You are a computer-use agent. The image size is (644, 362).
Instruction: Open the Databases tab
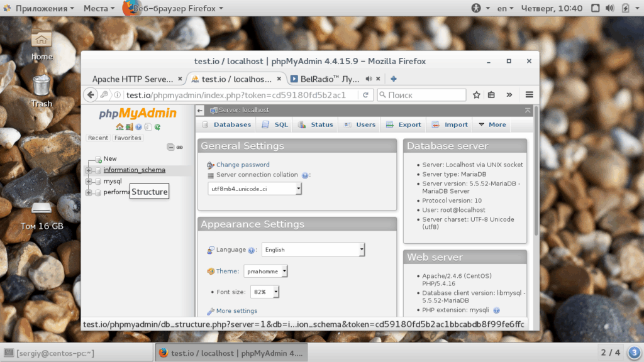tap(226, 124)
